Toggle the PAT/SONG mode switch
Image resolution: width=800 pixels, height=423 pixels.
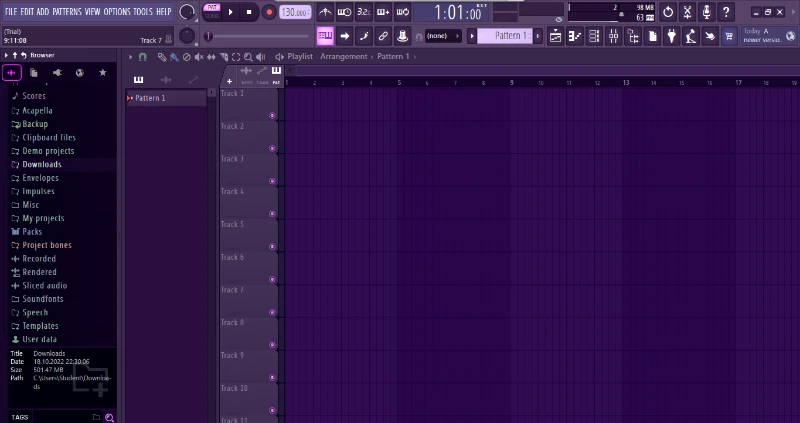(x=212, y=12)
